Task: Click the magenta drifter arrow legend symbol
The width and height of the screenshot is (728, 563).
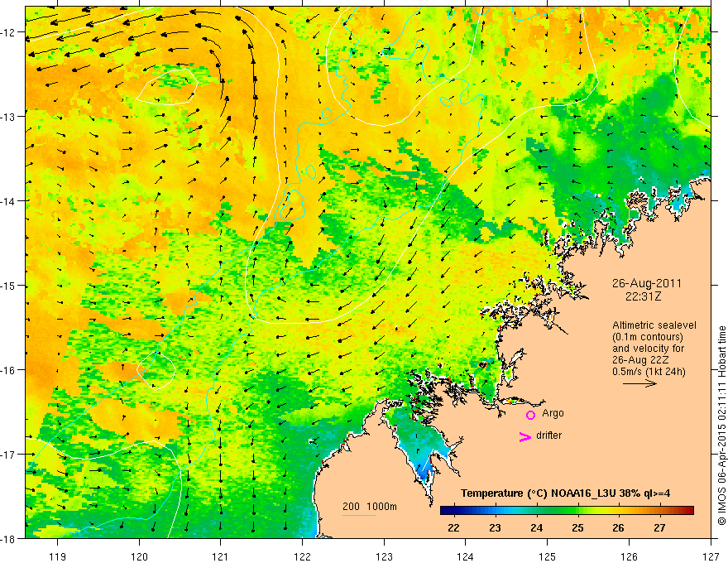Action: point(525,436)
